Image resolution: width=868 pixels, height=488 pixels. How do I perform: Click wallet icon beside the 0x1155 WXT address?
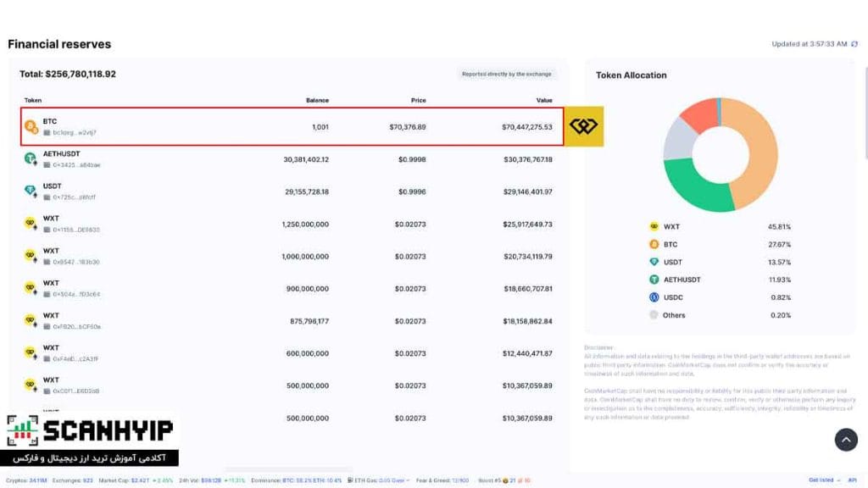(47, 230)
